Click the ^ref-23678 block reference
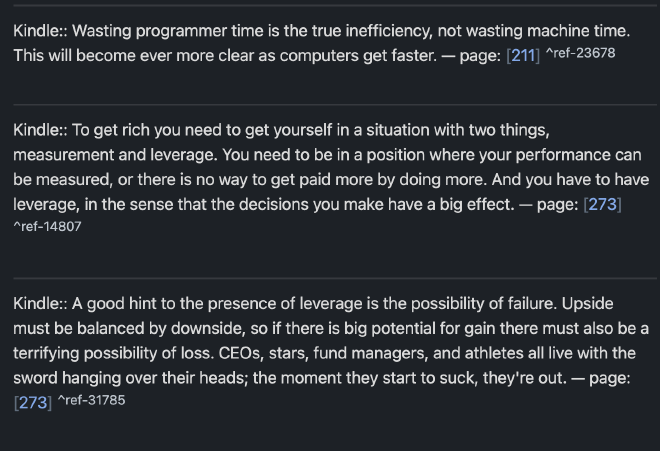 click(580, 52)
